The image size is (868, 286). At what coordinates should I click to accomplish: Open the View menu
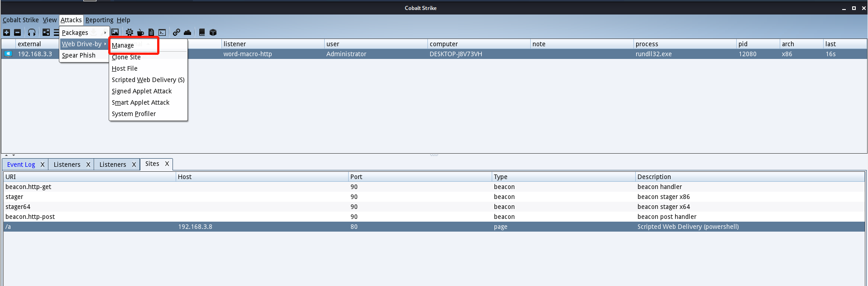50,20
